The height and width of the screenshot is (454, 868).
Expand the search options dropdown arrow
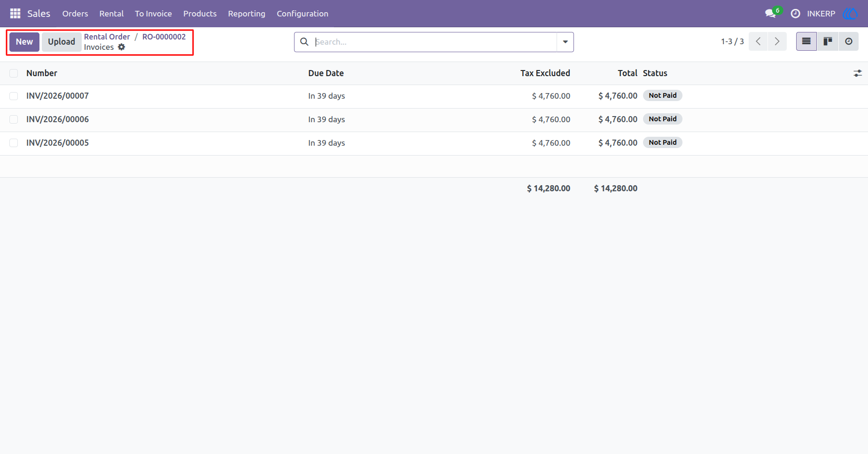click(x=565, y=42)
